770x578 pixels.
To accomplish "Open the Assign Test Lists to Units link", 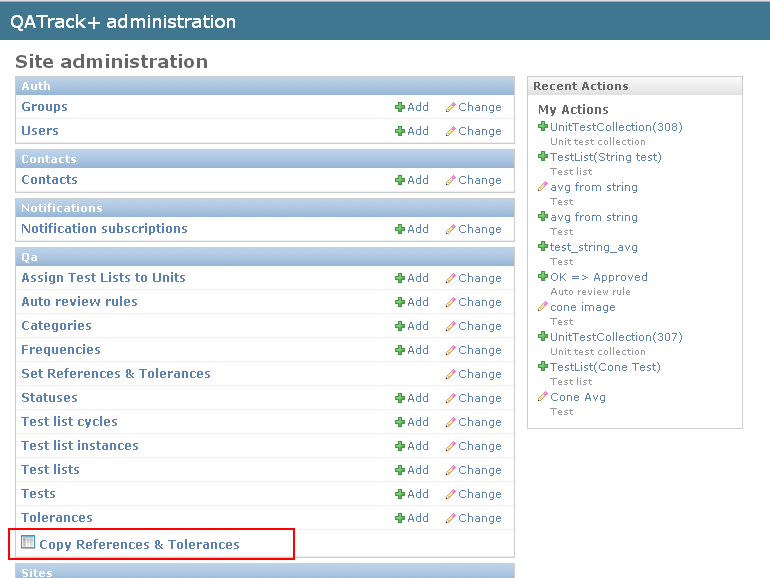I will [x=103, y=278].
